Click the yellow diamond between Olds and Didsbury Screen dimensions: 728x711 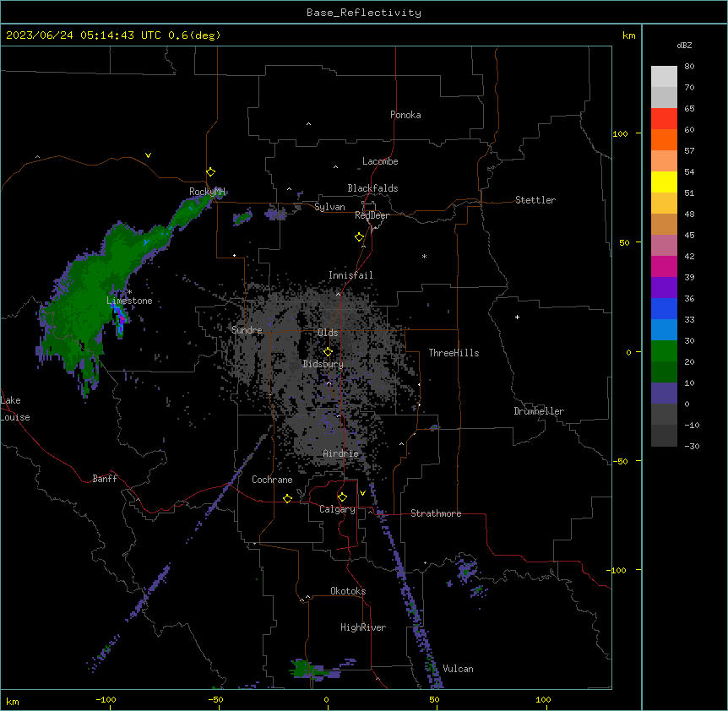click(328, 352)
